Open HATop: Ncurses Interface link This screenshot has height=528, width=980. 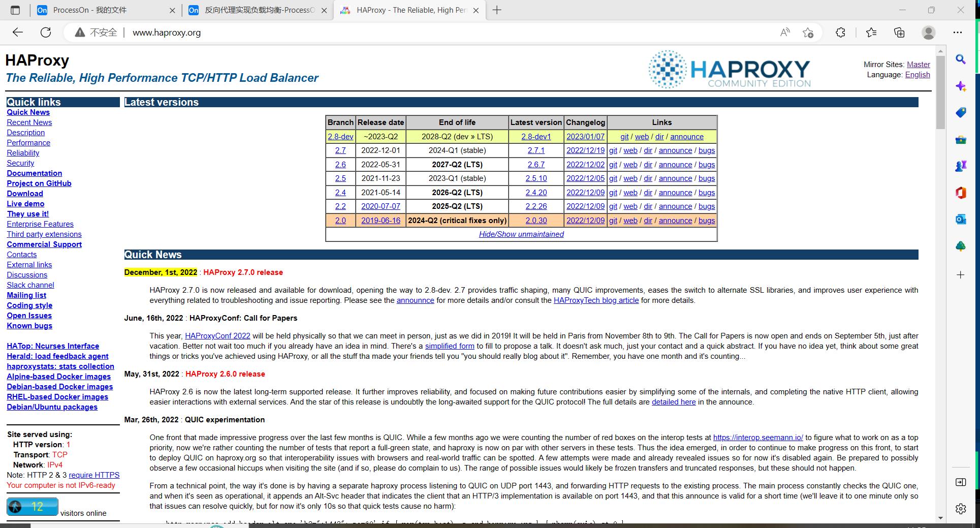53,346
